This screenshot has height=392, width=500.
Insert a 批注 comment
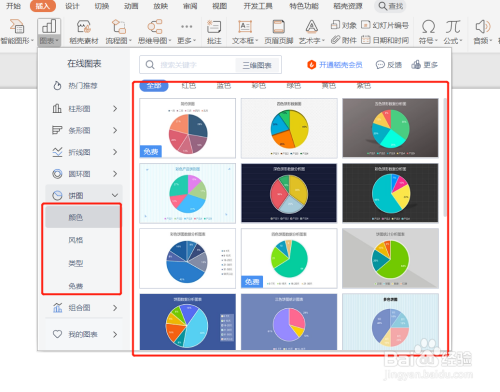click(x=214, y=32)
